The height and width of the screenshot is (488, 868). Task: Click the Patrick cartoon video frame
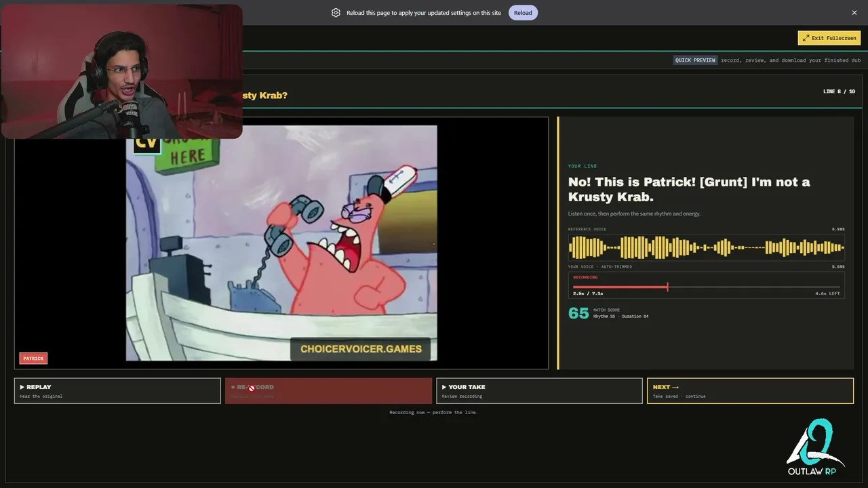[x=281, y=243]
